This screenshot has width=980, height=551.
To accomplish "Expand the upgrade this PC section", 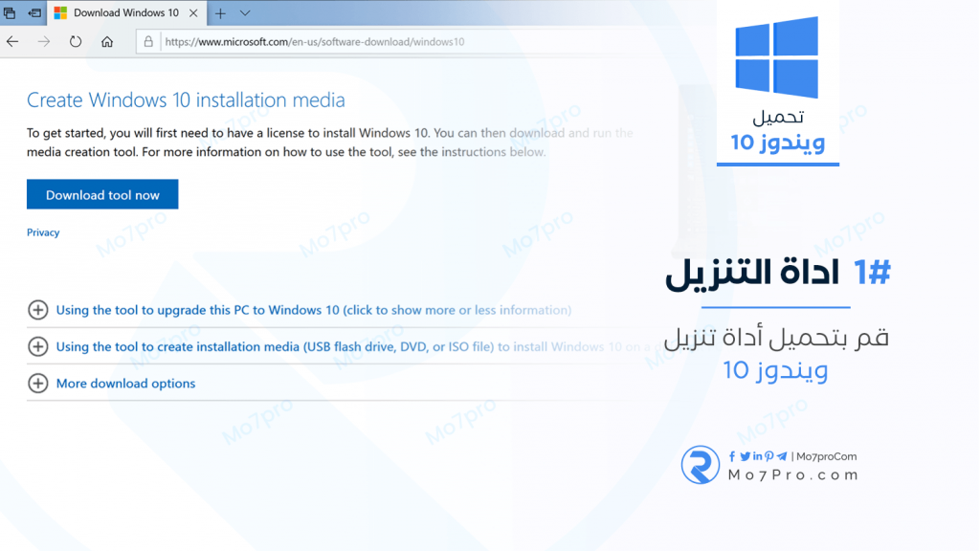I will 38,310.
